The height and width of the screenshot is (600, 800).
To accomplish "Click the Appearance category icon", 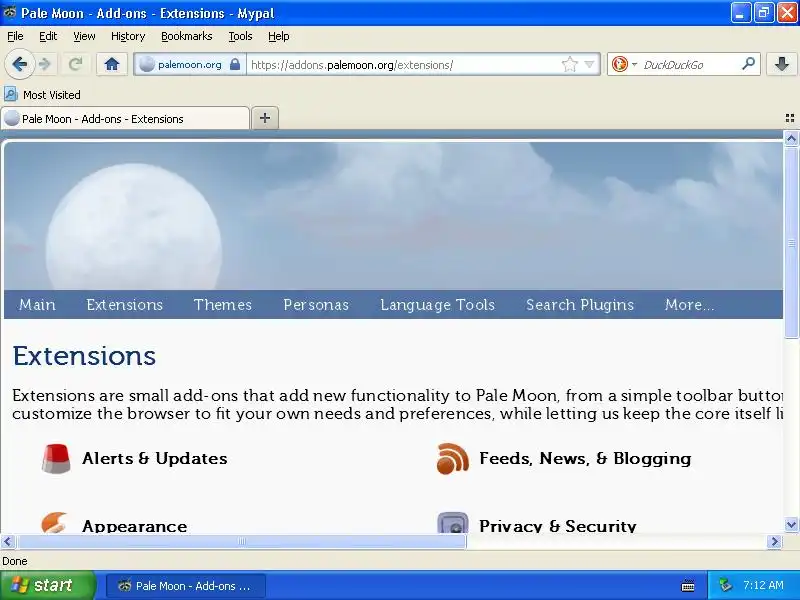I will [x=55, y=522].
